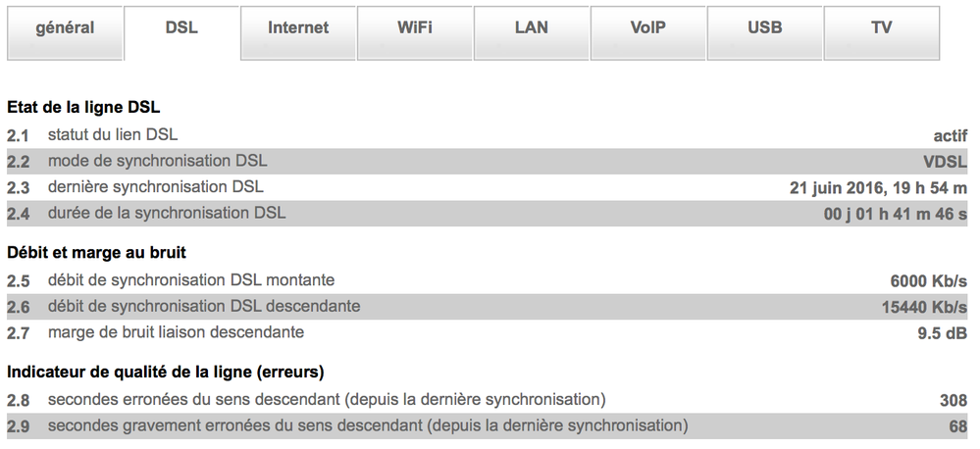Go to the WiFi tab
The width and height of the screenshot is (980, 449).
coord(415,28)
